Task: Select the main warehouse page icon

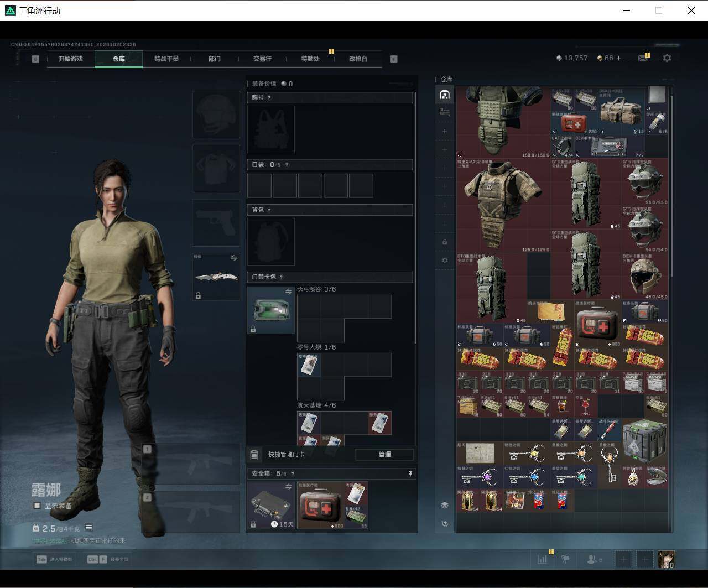Action: [x=445, y=95]
